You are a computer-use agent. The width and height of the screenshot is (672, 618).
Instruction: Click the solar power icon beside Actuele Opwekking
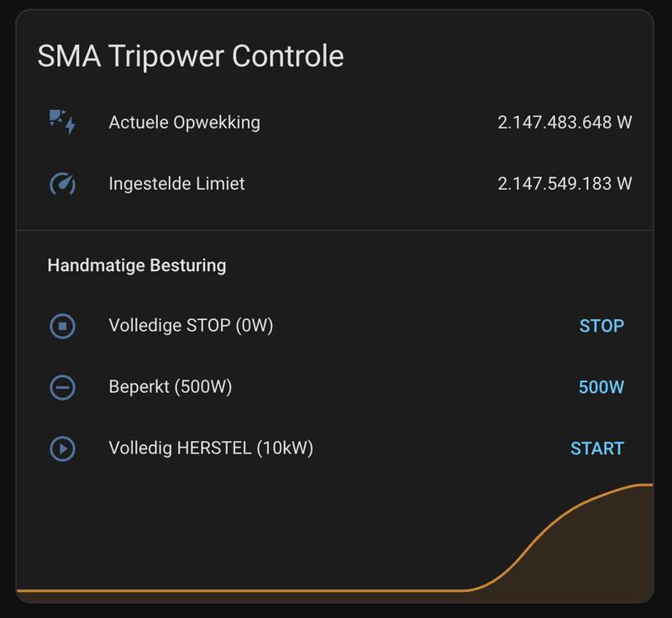pos(62,123)
